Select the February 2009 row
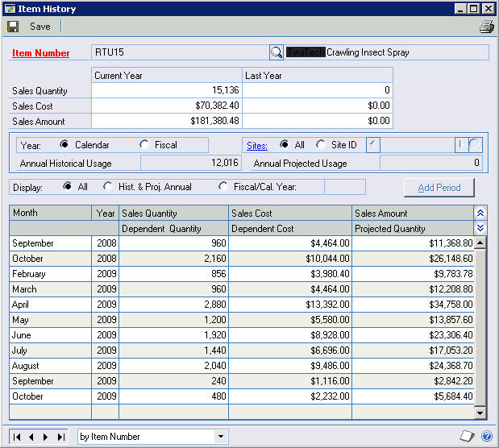This screenshot has height=448, width=499. 242,274
